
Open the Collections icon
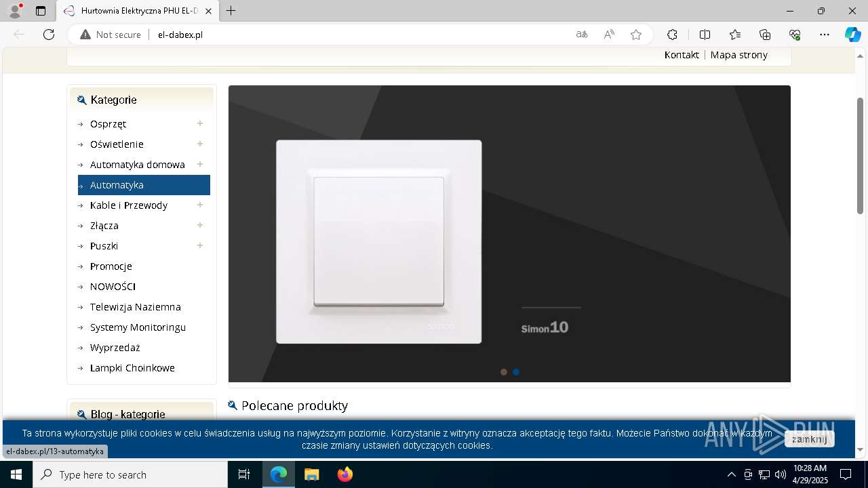765,35
